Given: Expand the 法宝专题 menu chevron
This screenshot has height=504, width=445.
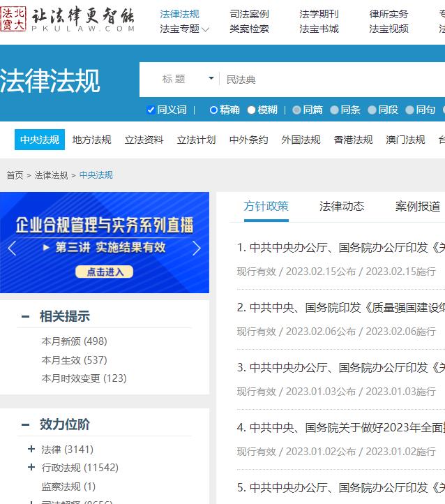Looking at the screenshot, I should point(206,29).
